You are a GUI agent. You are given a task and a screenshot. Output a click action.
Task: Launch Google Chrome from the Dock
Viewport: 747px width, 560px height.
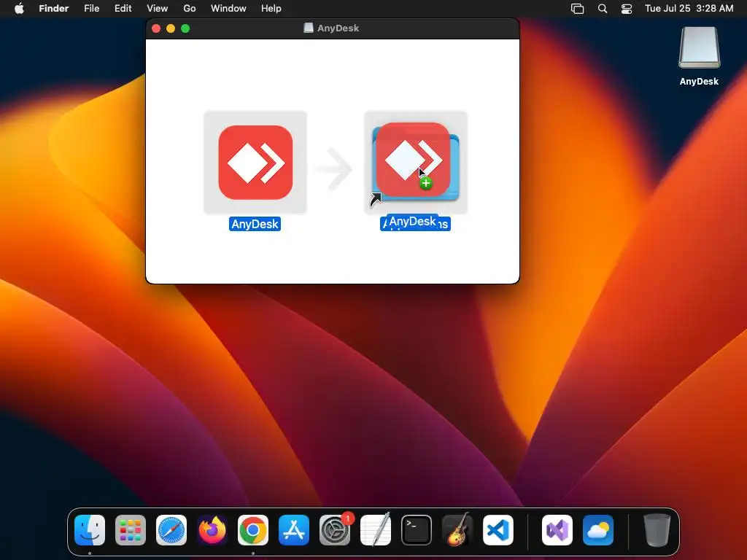tap(253, 530)
